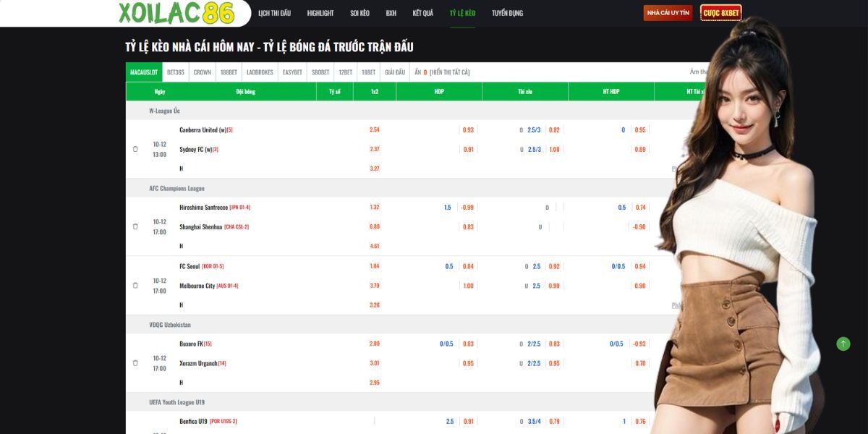Image resolution: width=868 pixels, height=434 pixels.
Task: Select the SBOBET odds tab
Action: click(320, 72)
